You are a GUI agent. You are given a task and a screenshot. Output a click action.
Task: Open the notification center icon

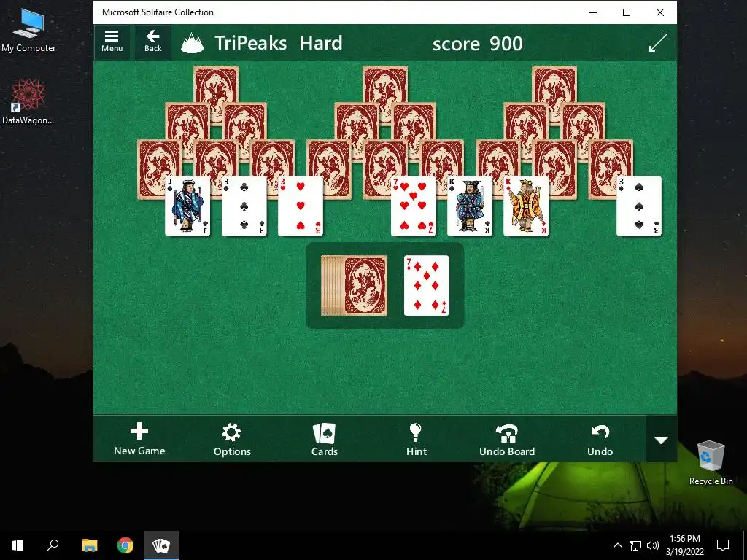pos(723,545)
